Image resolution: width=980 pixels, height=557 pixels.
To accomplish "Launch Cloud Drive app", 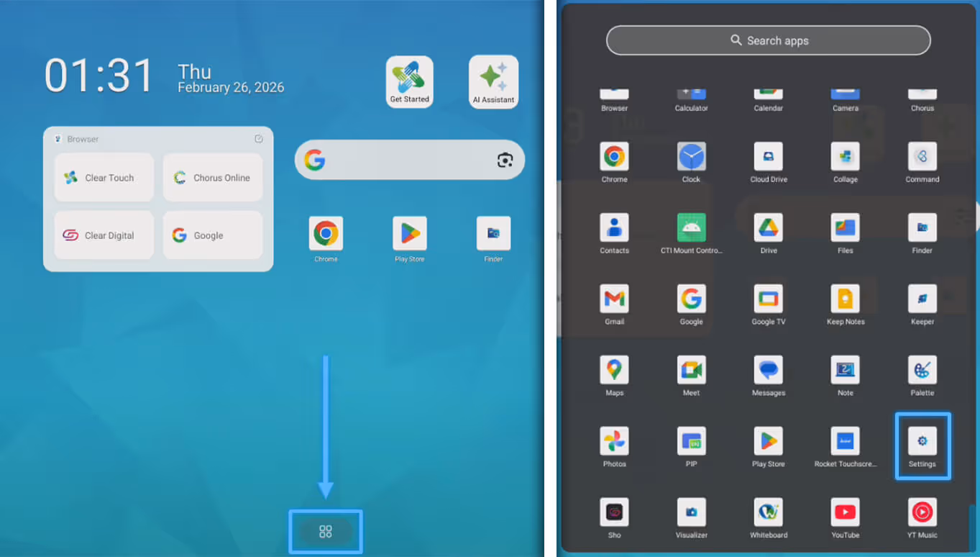I will click(769, 163).
